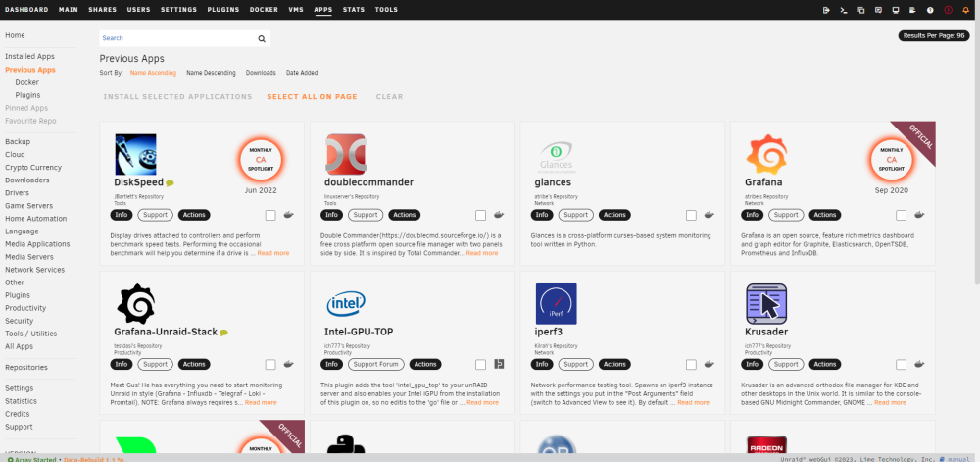Viewport: 980px width, 462px height.
Task: Open the web terminal icon
Action: coord(844,10)
